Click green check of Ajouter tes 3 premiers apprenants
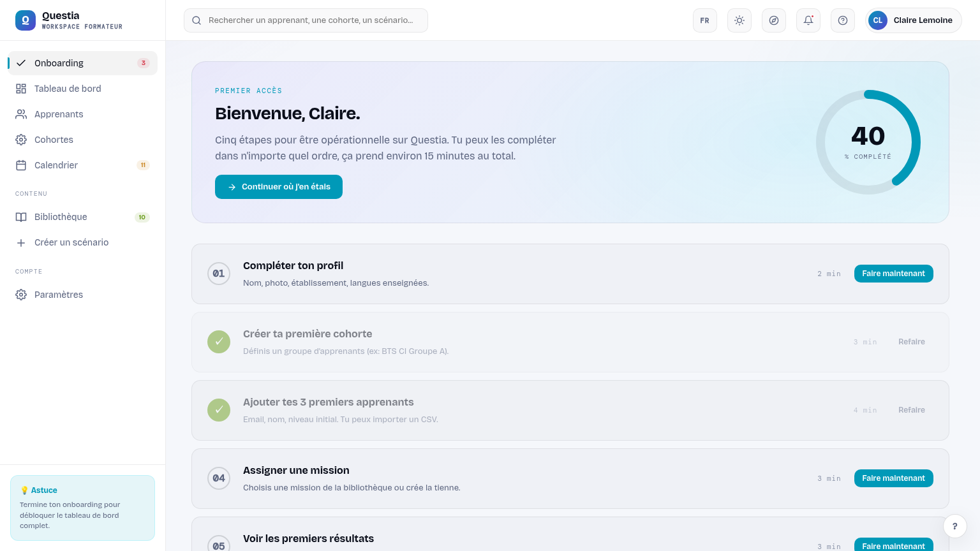980x551 pixels. [x=219, y=410]
